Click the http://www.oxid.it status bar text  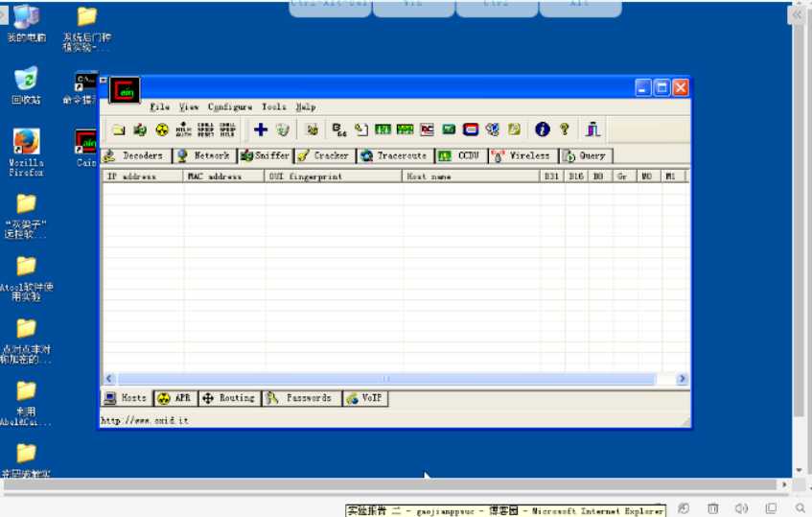click(145, 420)
